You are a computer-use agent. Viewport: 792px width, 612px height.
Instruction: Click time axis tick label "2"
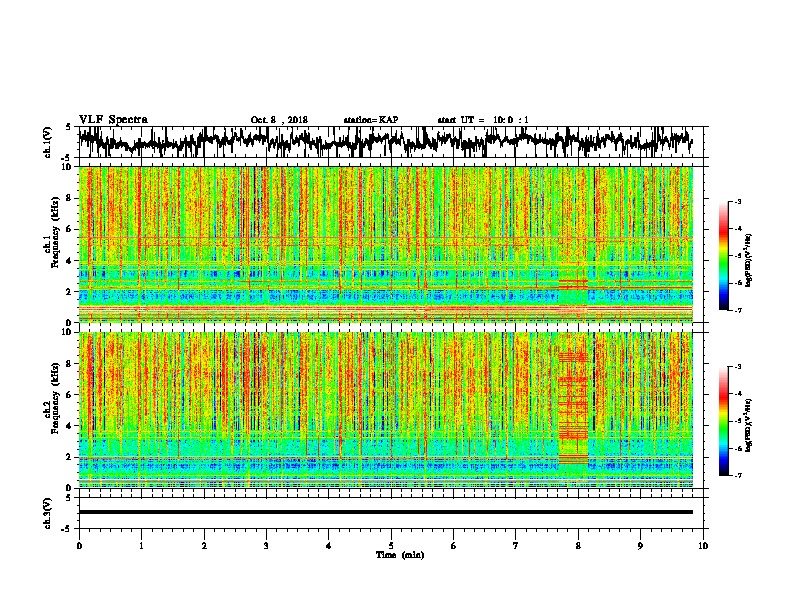pos(204,545)
